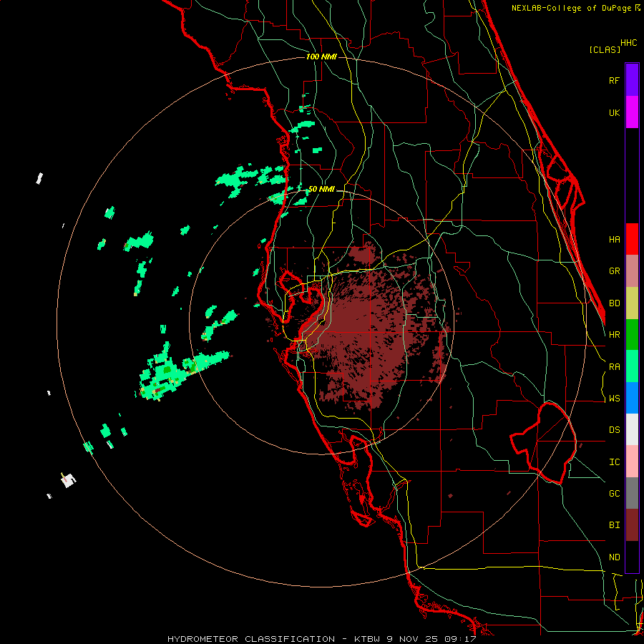Click the BD yellow legend swatch
The height and width of the screenshot is (644, 644).
[x=632, y=303]
